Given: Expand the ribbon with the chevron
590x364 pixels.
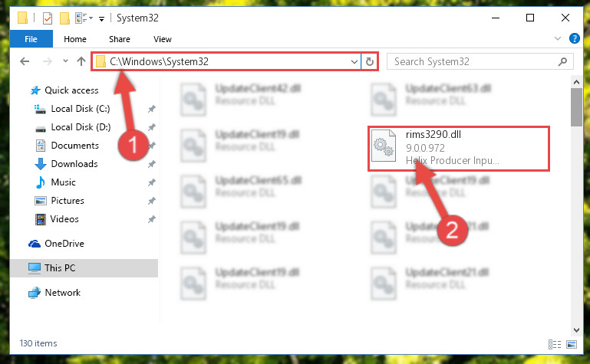Looking at the screenshot, I should [x=558, y=38].
